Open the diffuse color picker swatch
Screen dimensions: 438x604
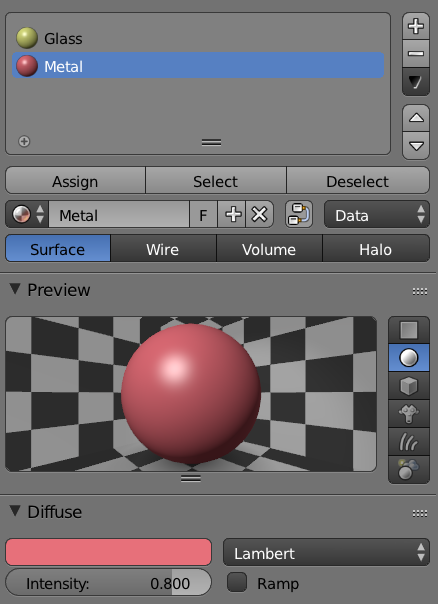point(109,552)
